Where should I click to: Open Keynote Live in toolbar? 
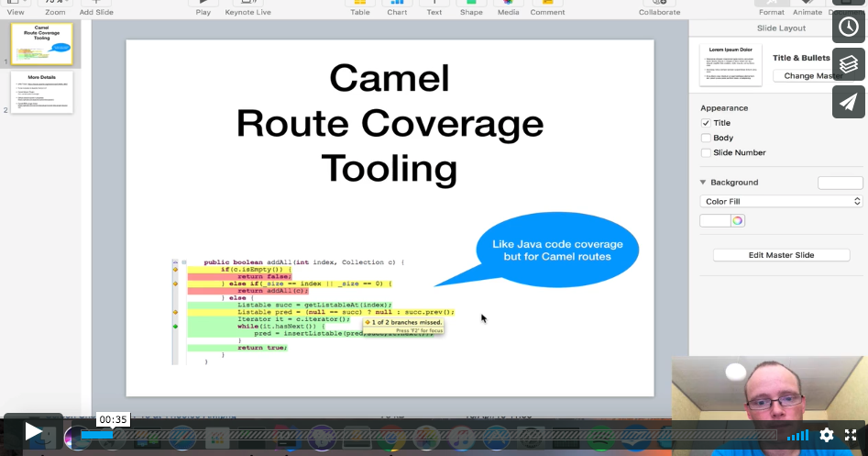click(x=247, y=7)
